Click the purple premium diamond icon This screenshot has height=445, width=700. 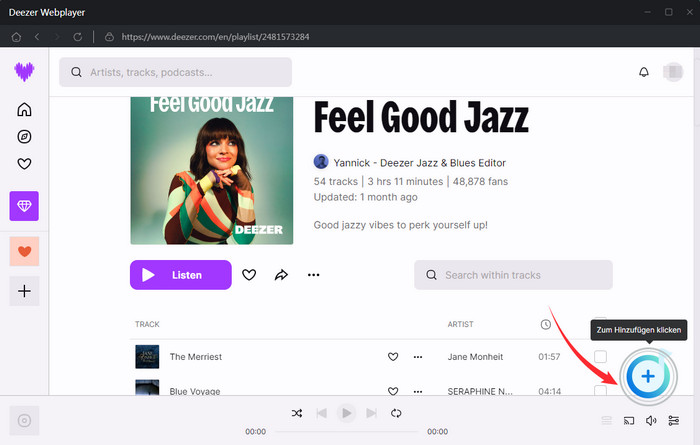click(x=24, y=206)
